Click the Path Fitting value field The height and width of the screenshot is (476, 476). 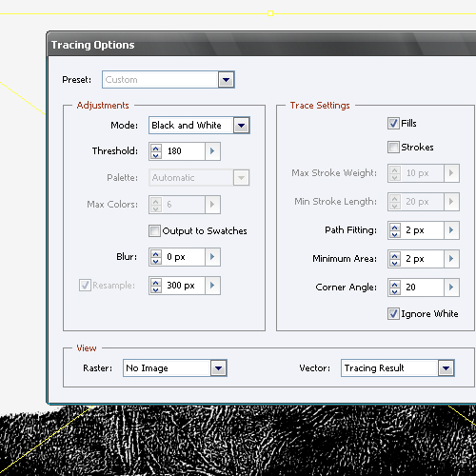[422, 230]
